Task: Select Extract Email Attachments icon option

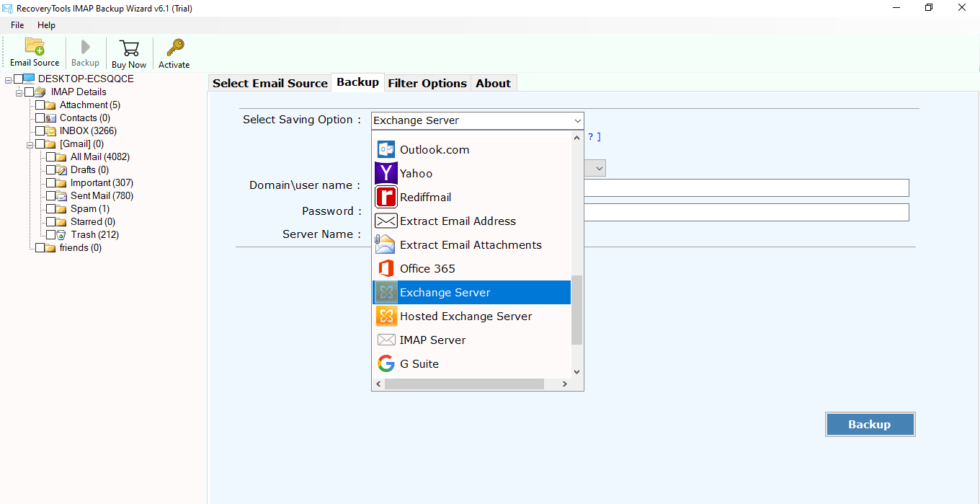Action: (x=386, y=244)
